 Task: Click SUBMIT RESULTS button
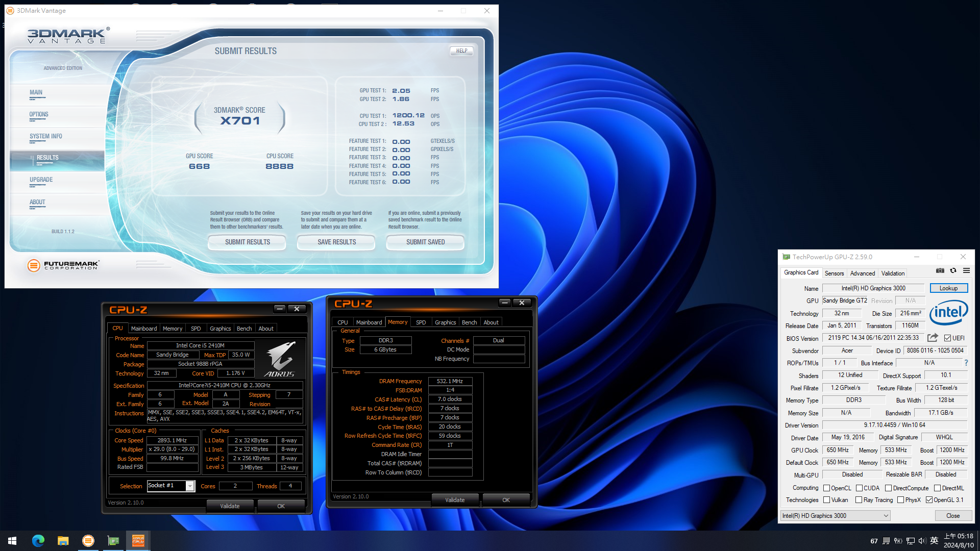[x=247, y=242]
